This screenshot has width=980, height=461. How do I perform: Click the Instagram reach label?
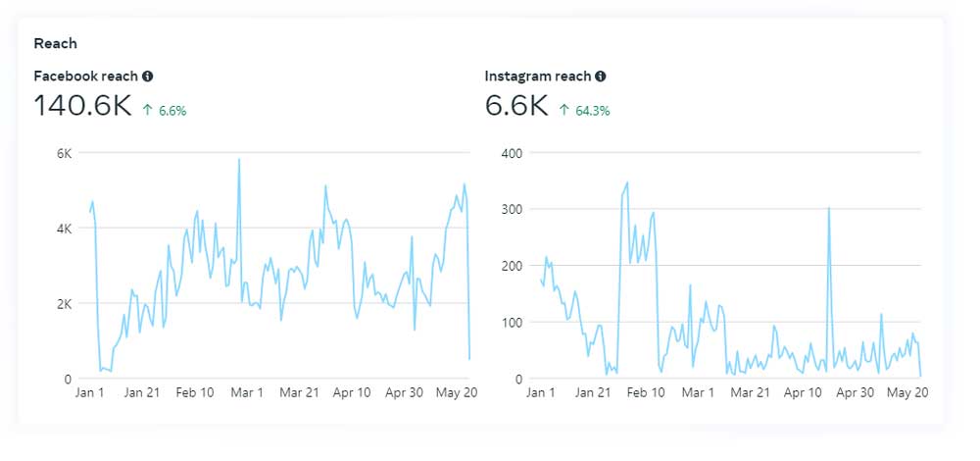538,77
